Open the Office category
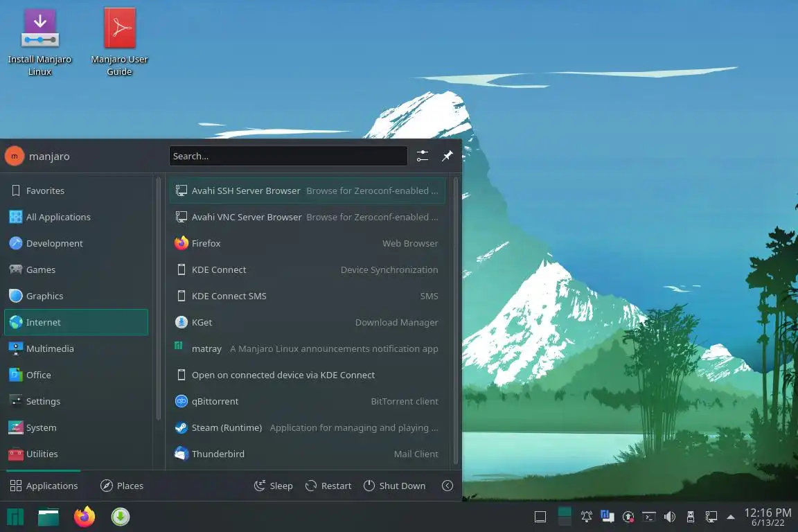The height and width of the screenshot is (532, 798). 76,375
